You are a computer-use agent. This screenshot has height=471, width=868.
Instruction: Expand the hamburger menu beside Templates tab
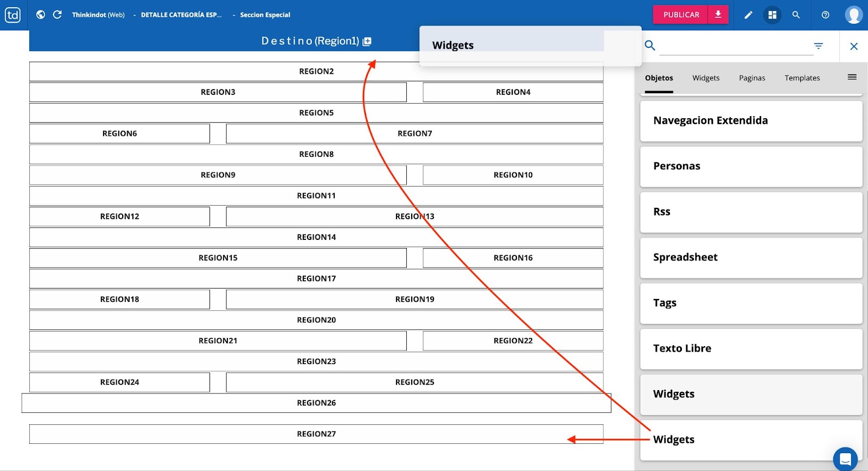click(x=852, y=77)
